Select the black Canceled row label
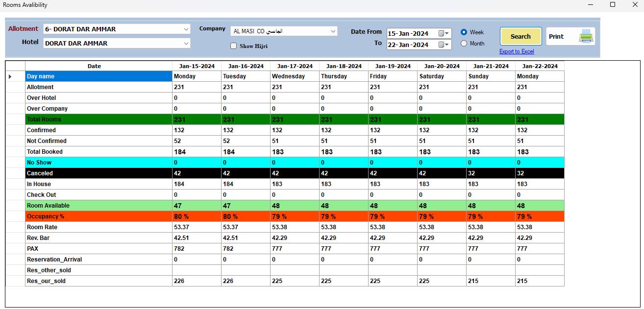 (99, 173)
